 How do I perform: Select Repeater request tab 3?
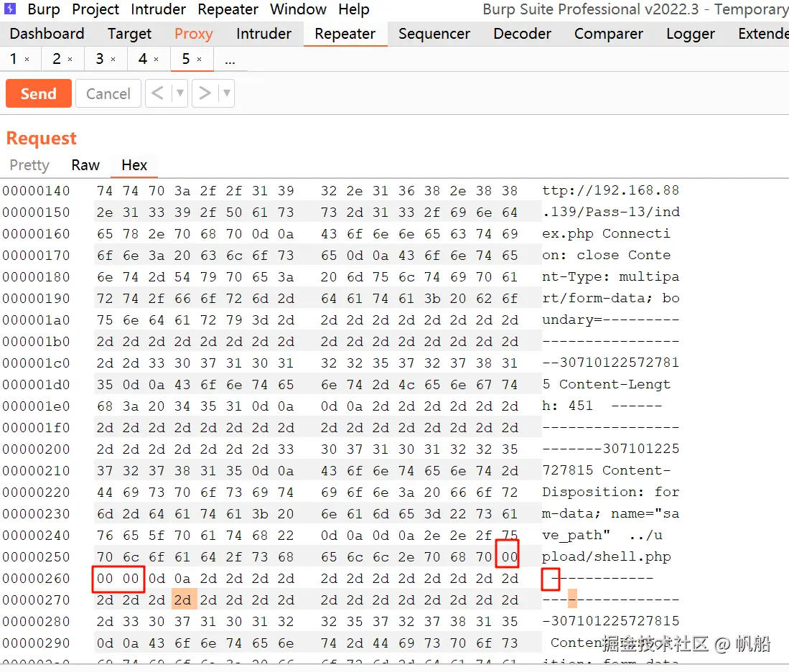[100, 60]
